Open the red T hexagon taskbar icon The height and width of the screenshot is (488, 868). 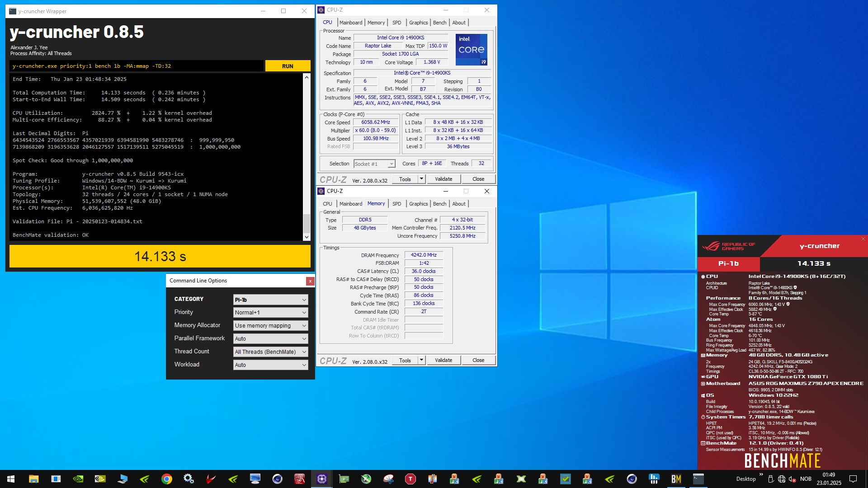pyautogui.click(x=410, y=479)
